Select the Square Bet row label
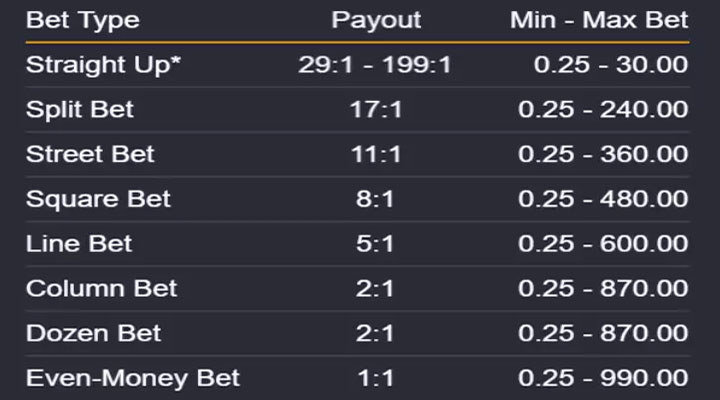The height and width of the screenshot is (400, 720). (x=98, y=199)
